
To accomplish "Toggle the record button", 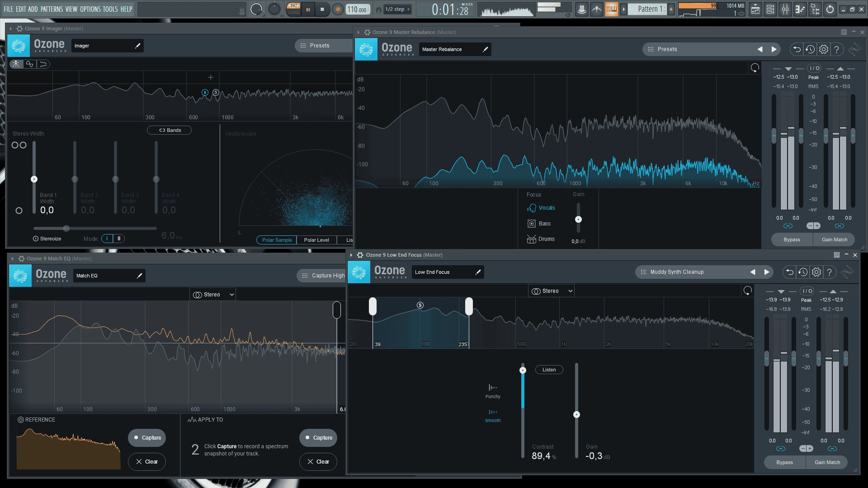I will click(x=337, y=9).
